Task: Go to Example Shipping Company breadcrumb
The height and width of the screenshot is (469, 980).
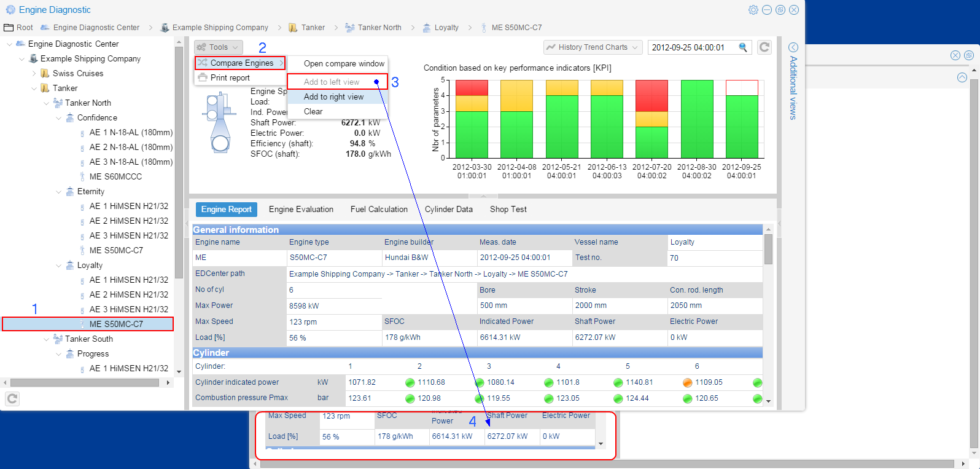Action: 220,28
